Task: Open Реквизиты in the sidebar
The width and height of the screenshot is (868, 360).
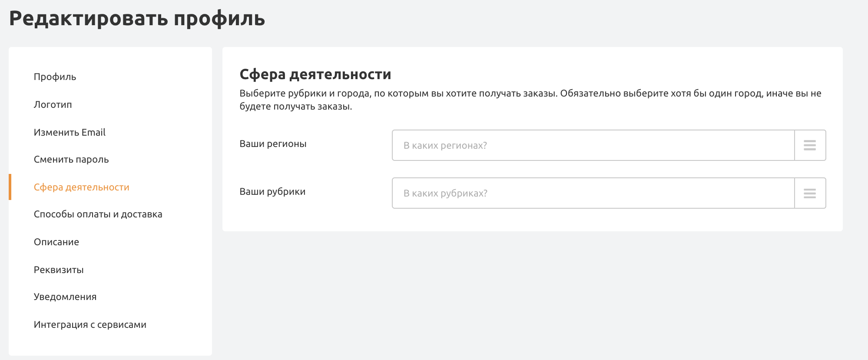Action: (x=59, y=270)
